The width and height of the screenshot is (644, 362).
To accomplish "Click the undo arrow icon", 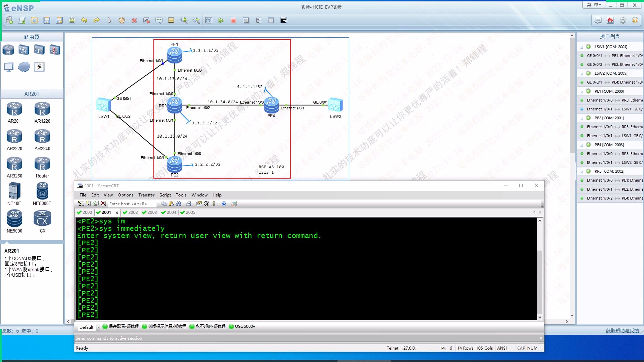I will 84,20.
